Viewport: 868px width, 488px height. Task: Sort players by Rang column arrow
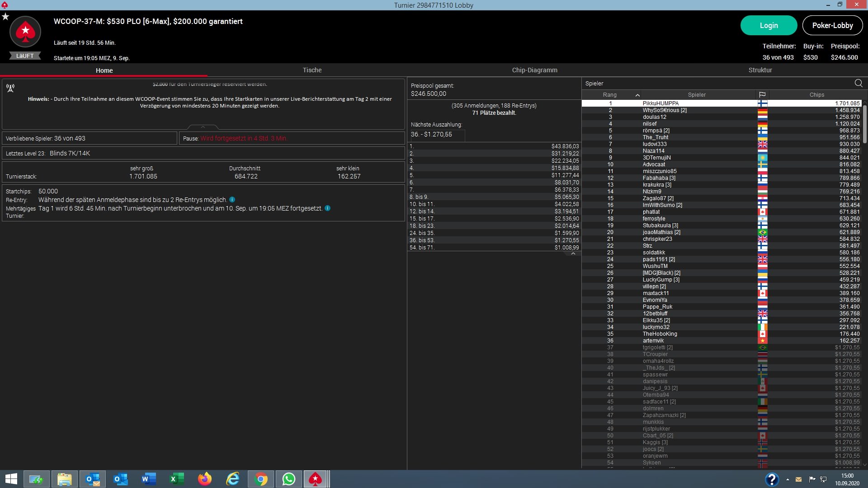tap(637, 95)
